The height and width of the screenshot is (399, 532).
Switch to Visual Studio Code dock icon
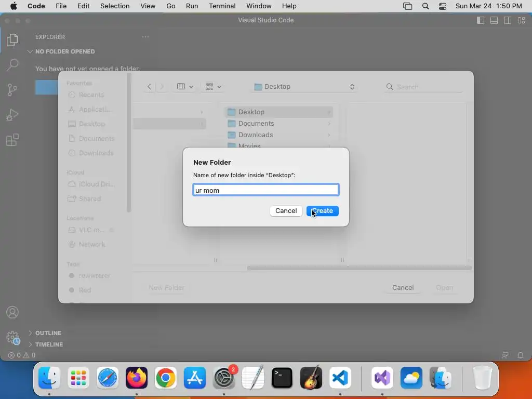pos(340,378)
